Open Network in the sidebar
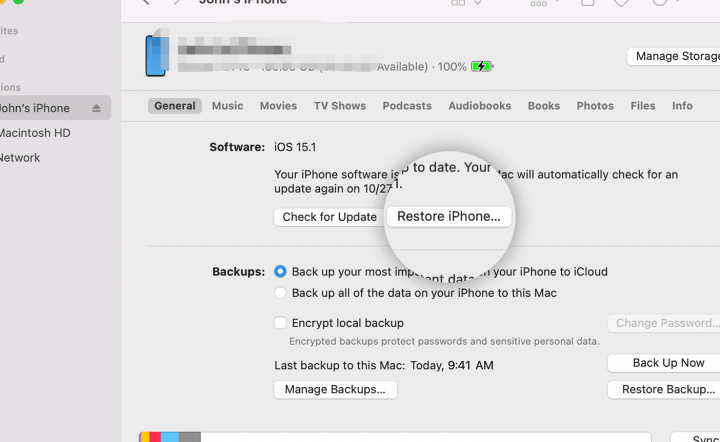The height and width of the screenshot is (442, 720). [20, 157]
